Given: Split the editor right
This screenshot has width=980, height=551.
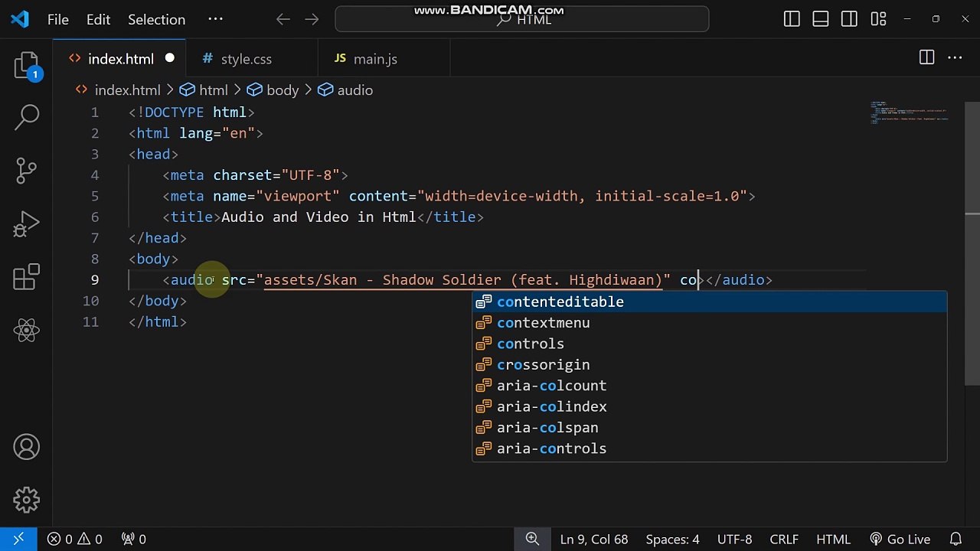Looking at the screenshot, I should [926, 58].
